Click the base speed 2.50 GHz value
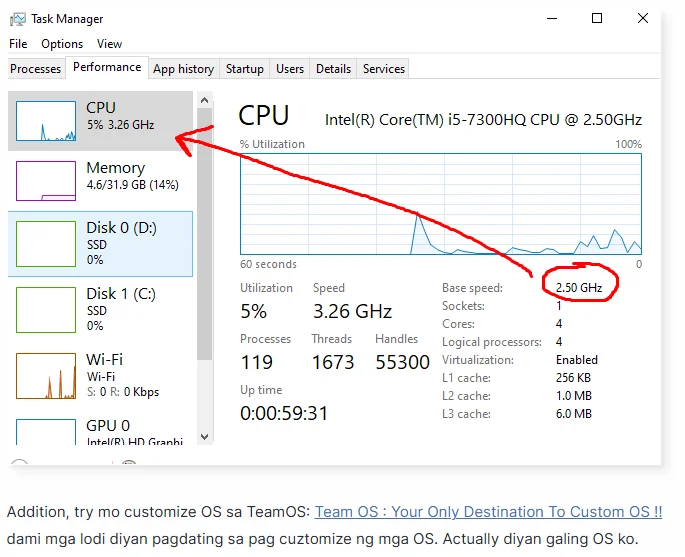685x557 pixels. (x=579, y=288)
